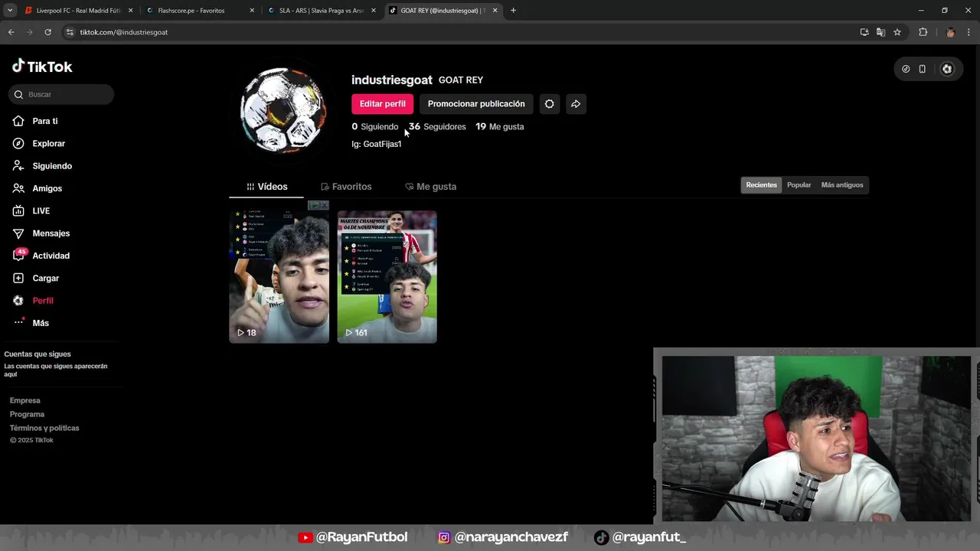Screen dimensions: 980x551
Task: Click the address bar URL
Action: coord(124,32)
